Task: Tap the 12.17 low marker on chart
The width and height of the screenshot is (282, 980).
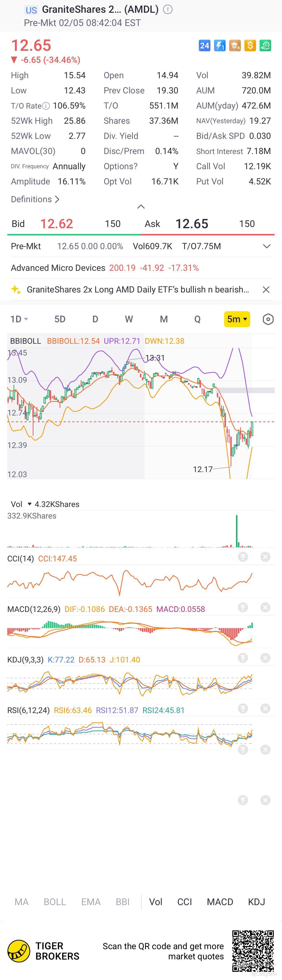Action: 203,469
